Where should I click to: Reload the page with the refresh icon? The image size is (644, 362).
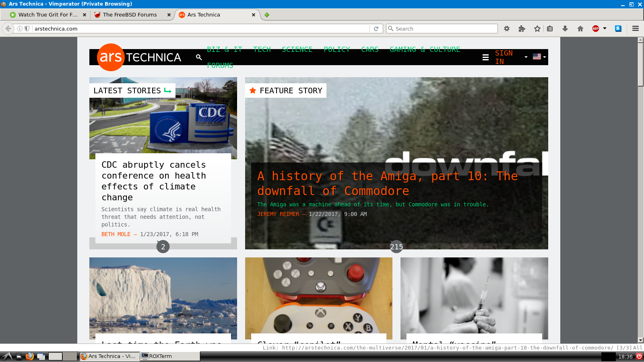tap(376, 29)
